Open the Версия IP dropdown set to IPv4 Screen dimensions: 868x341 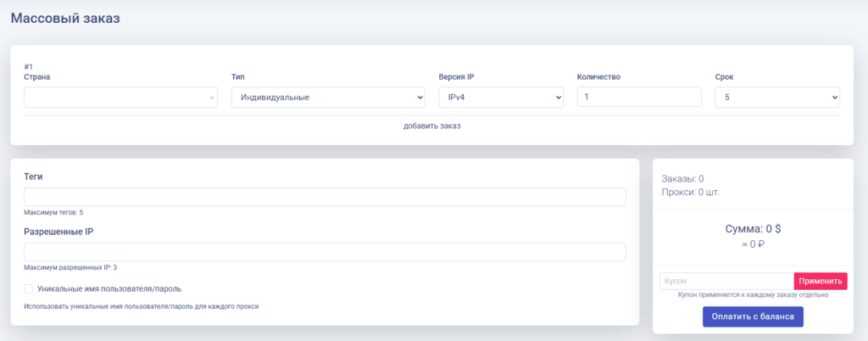(x=500, y=98)
